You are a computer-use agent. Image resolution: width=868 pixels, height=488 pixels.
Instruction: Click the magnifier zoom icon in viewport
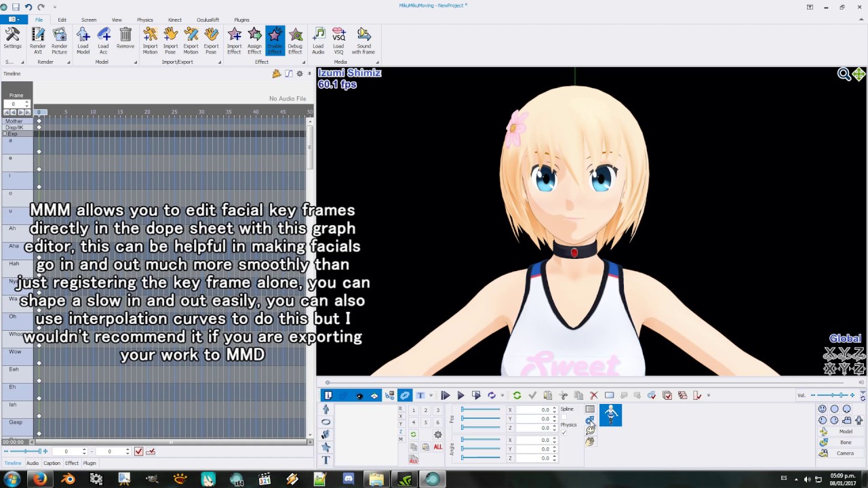(844, 75)
